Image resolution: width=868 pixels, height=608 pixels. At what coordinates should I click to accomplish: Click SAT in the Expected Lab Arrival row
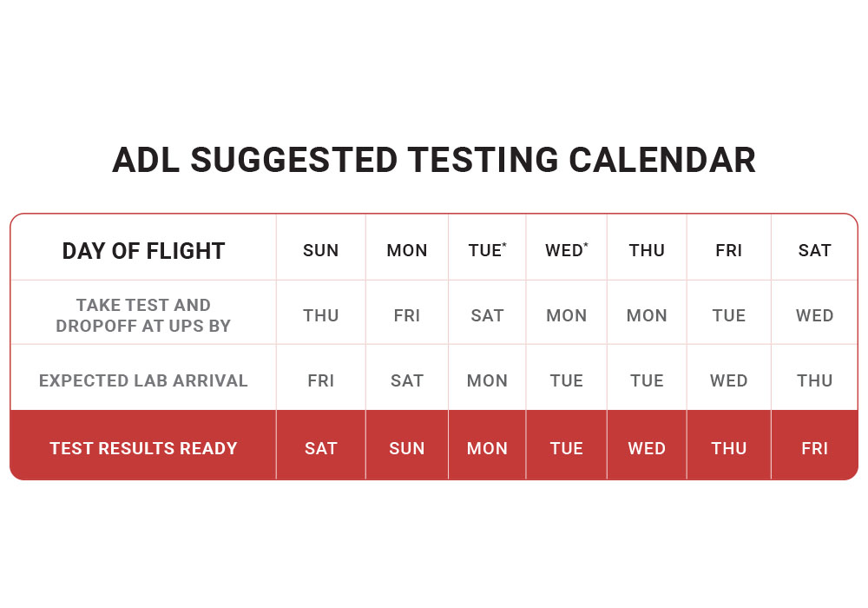(407, 380)
